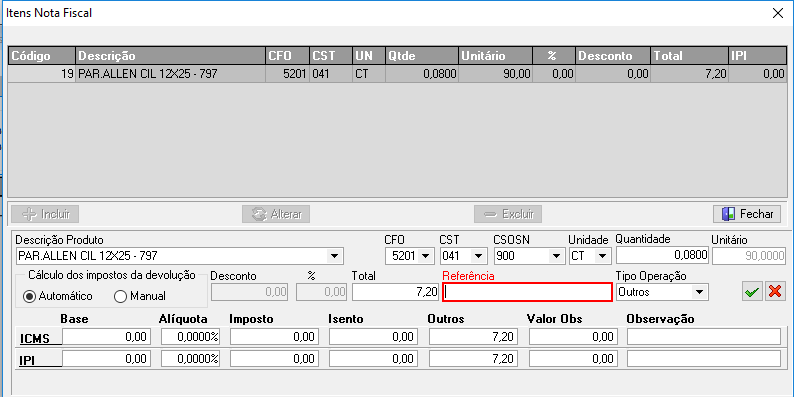Click the UN column header
This screenshot has height=397, width=794.
tap(369, 56)
